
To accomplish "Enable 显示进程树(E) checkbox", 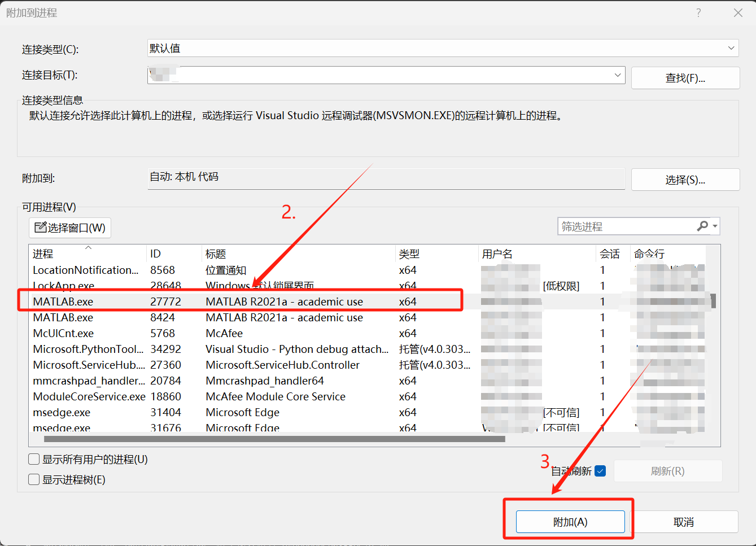I will (x=34, y=479).
